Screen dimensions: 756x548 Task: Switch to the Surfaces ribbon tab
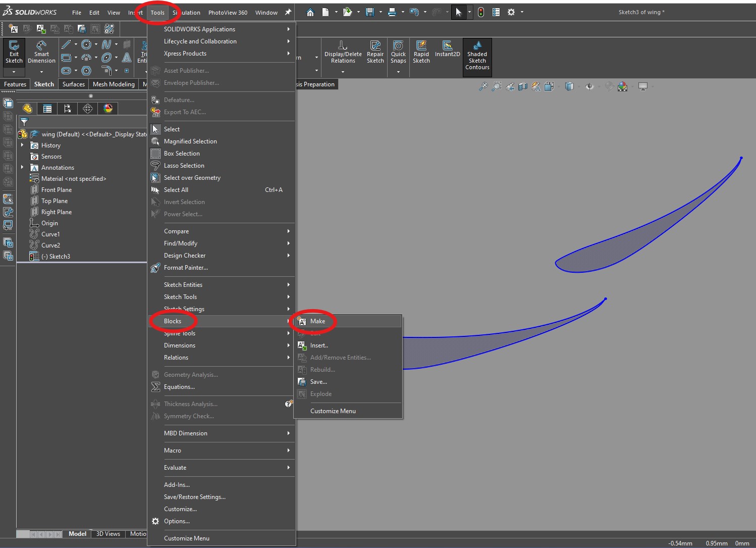click(x=73, y=84)
